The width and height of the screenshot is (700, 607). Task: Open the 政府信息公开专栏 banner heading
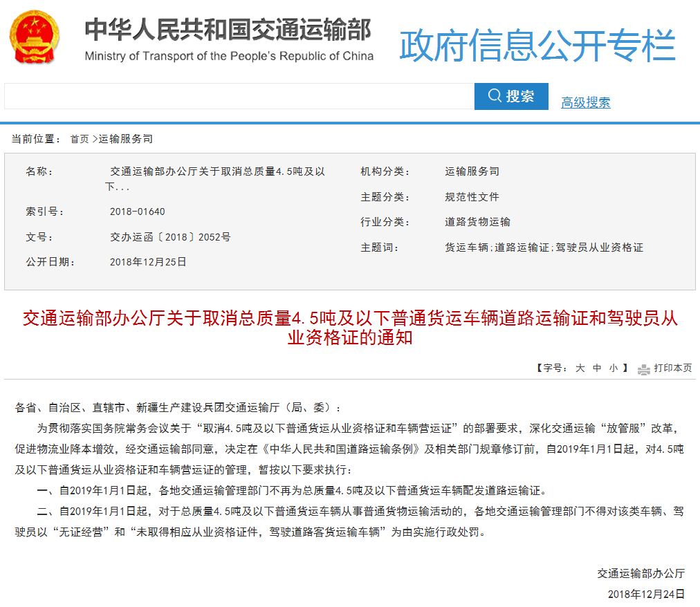click(537, 45)
